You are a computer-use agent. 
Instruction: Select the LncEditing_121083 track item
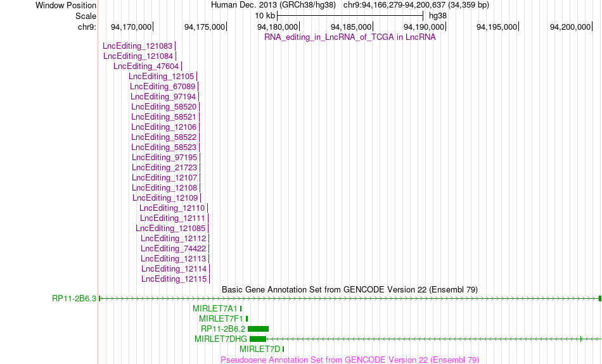tap(138, 46)
